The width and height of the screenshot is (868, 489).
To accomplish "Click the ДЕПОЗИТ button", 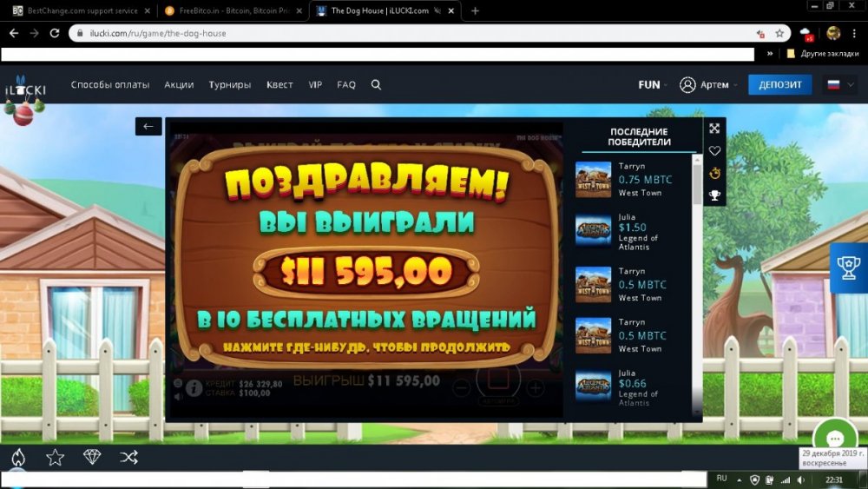I will pos(780,85).
